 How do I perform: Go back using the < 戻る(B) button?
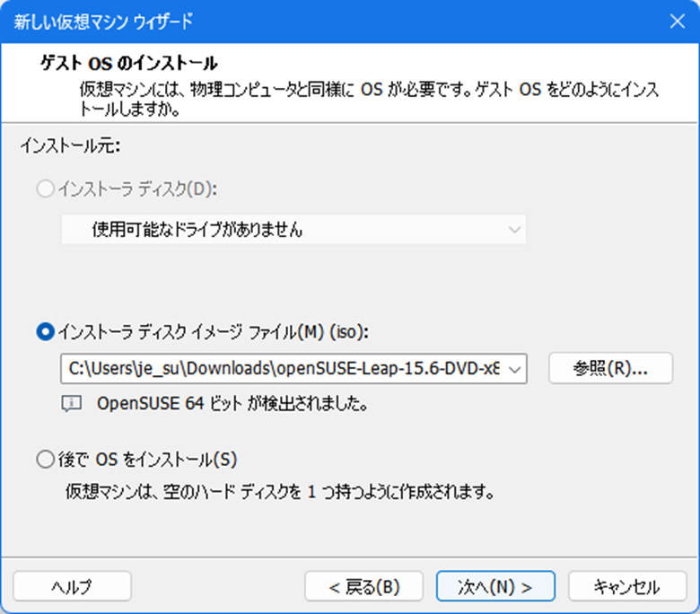click(363, 586)
